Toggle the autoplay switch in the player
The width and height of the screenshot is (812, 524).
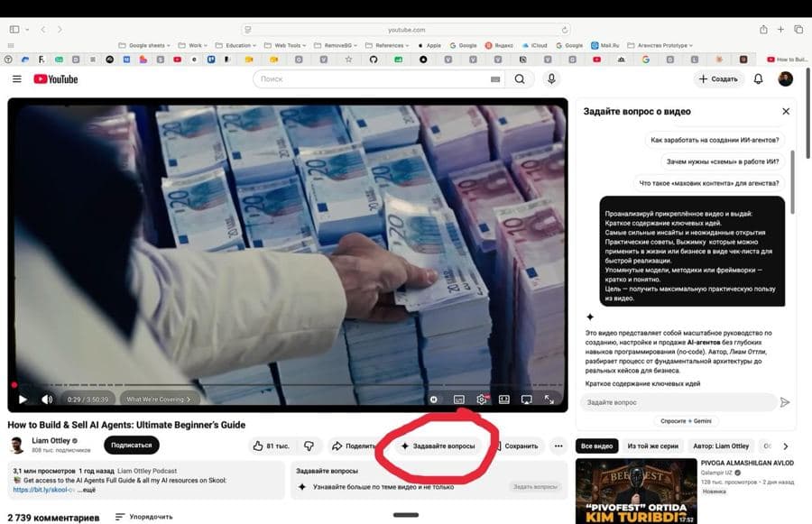pos(434,400)
